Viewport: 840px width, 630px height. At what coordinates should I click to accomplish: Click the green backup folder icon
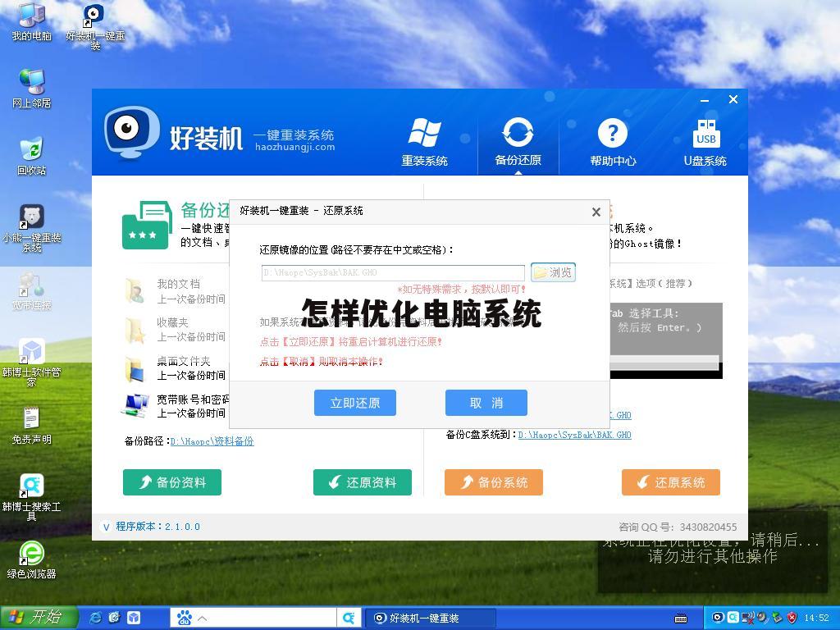[x=147, y=225]
